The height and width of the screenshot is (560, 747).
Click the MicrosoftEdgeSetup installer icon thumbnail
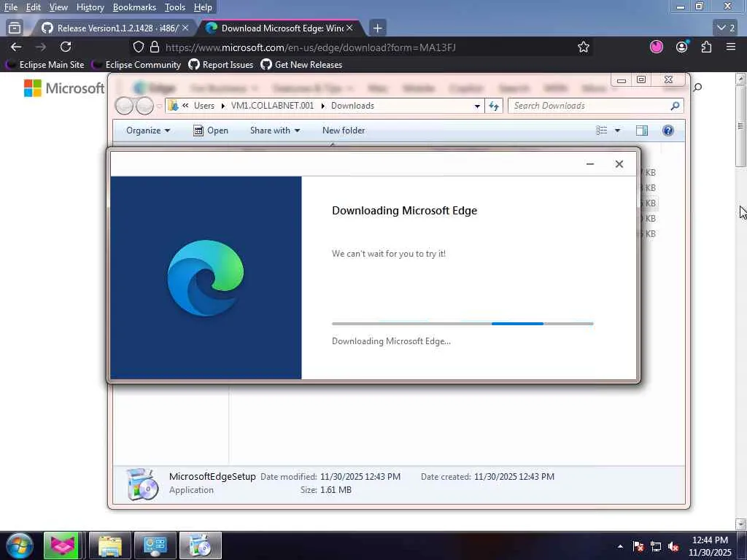[142, 484]
